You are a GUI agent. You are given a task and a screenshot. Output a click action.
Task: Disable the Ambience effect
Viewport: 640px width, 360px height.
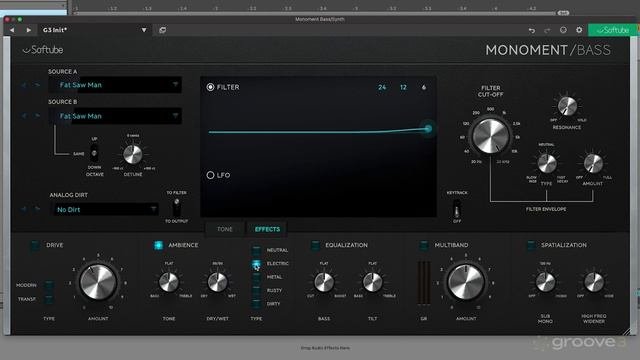[158, 245]
